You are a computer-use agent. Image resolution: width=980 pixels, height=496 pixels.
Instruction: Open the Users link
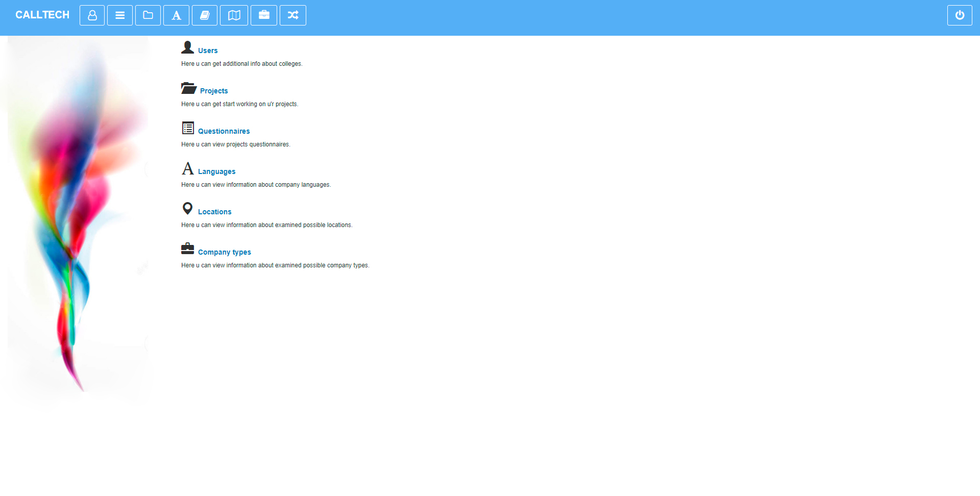208,51
